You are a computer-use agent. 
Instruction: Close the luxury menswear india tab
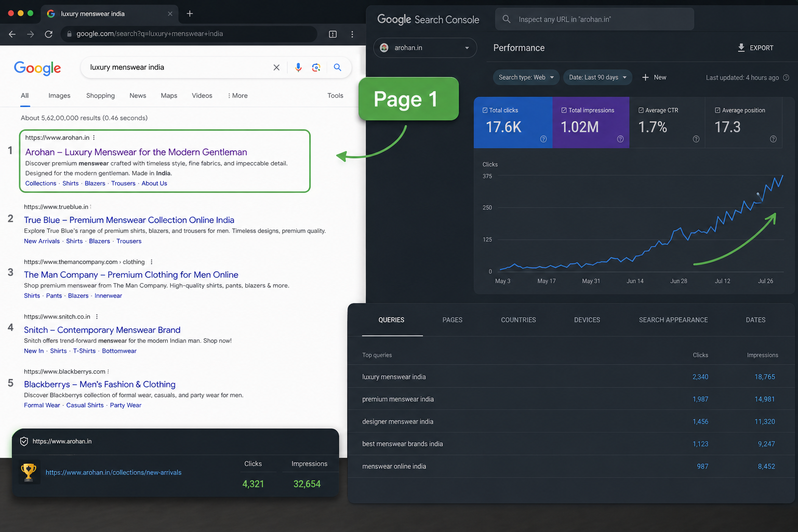click(170, 14)
